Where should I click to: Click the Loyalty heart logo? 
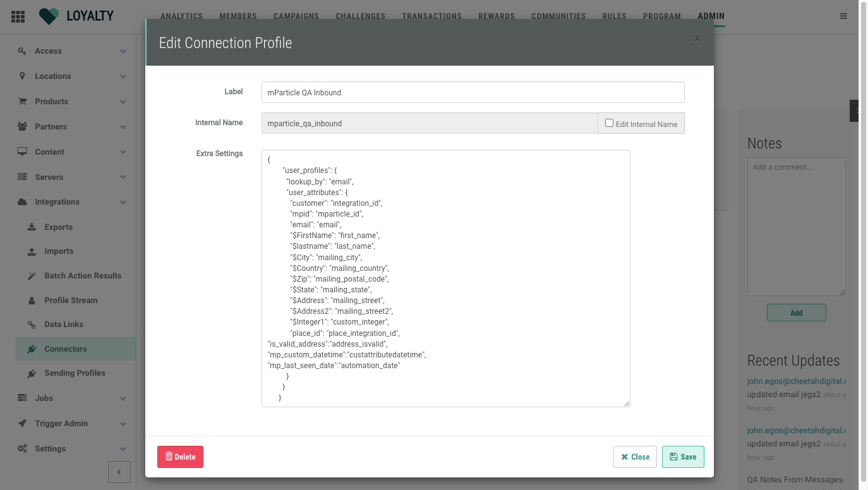(x=49, y=16)
